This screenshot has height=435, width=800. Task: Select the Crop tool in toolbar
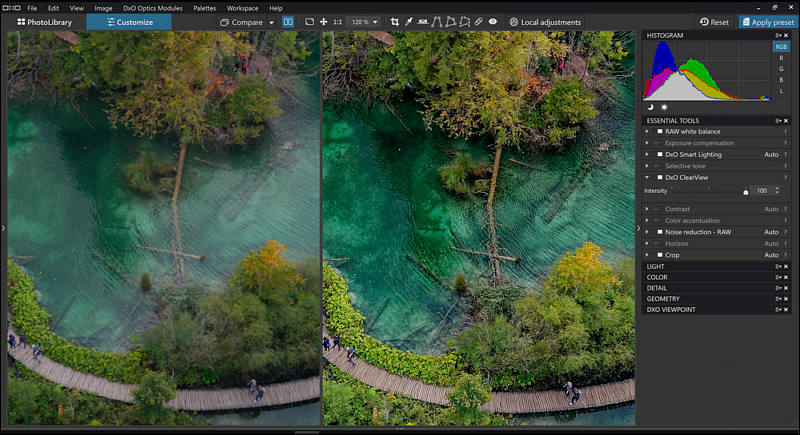pyautogui.click(x=395, y=22)
